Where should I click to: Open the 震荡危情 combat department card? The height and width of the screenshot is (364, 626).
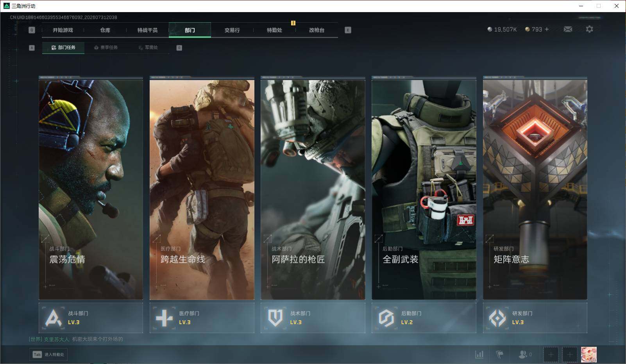click(91, 189)
